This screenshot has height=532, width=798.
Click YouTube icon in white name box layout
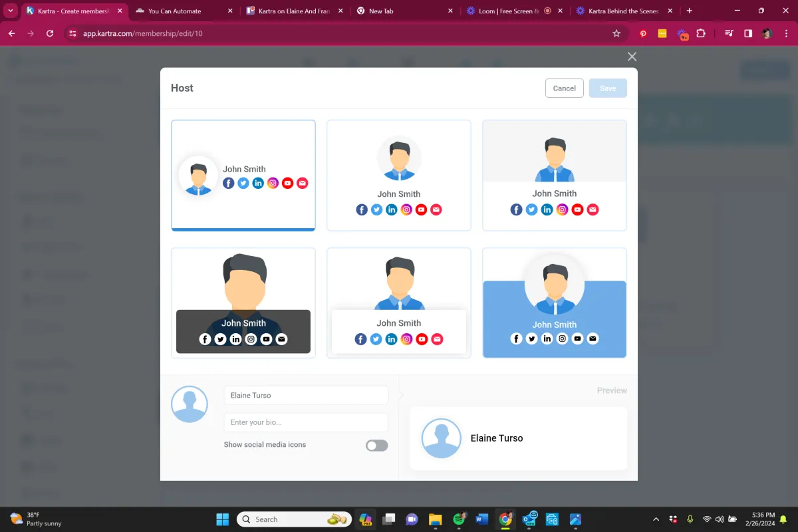click(x=422, y=339)
